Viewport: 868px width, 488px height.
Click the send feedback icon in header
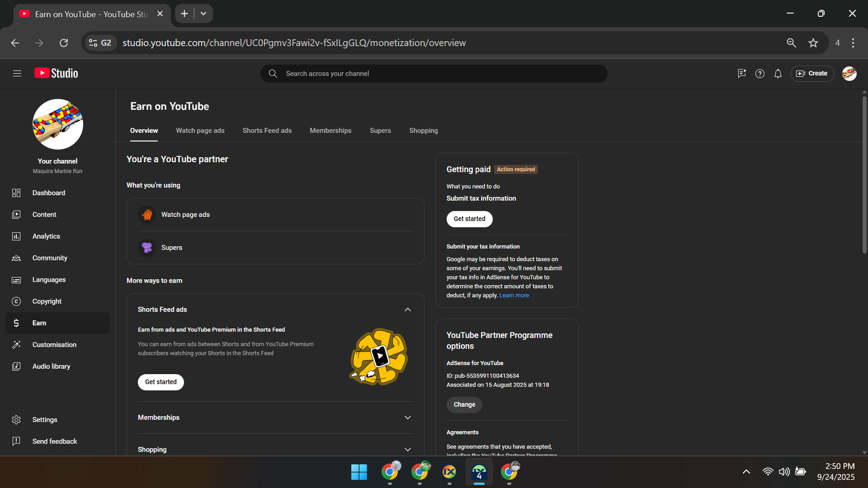(742, 74)
